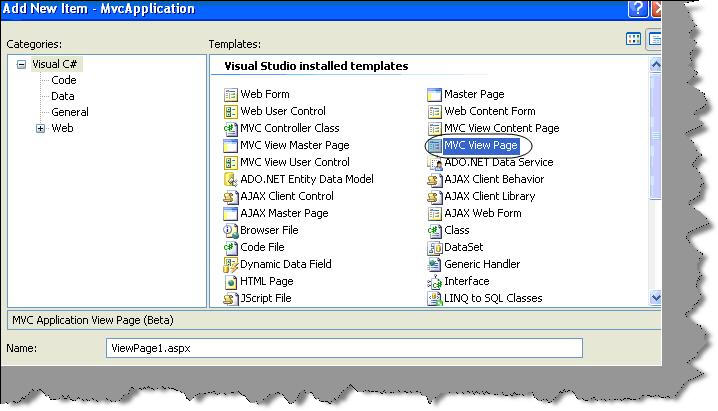Viewport: 718px width, 411px height.
Task: Select the Generic Handler icon
Action: (434, 265)
